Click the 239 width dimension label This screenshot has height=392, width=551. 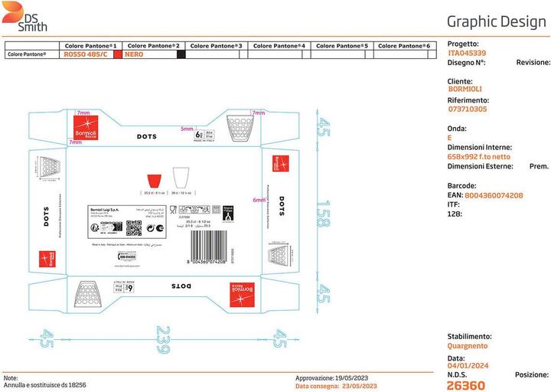[163, 340]
